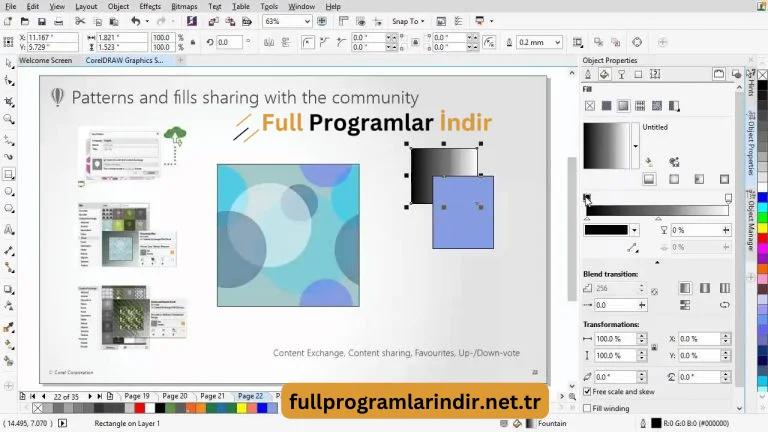Toggle the Relative corner scaling button

[x=489, y=42]
